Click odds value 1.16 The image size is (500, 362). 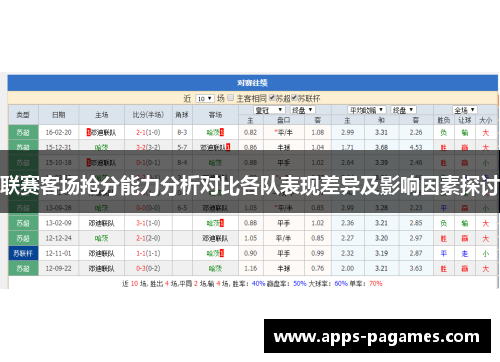point(250,268)
